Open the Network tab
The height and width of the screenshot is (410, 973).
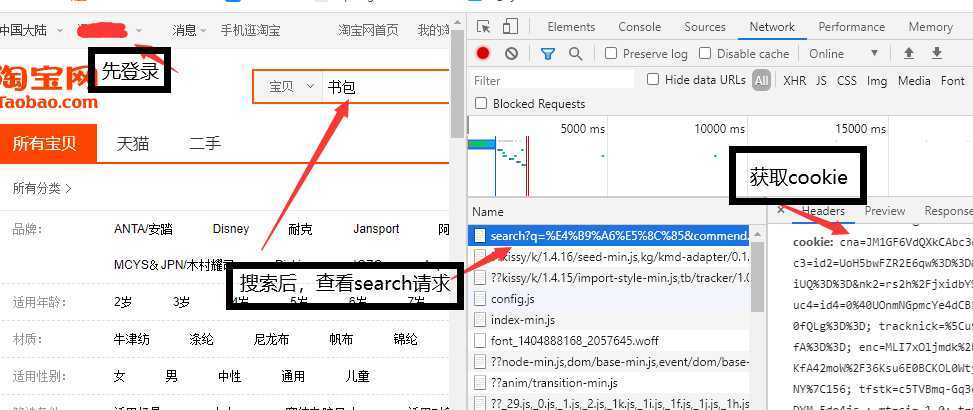(772, 27)
